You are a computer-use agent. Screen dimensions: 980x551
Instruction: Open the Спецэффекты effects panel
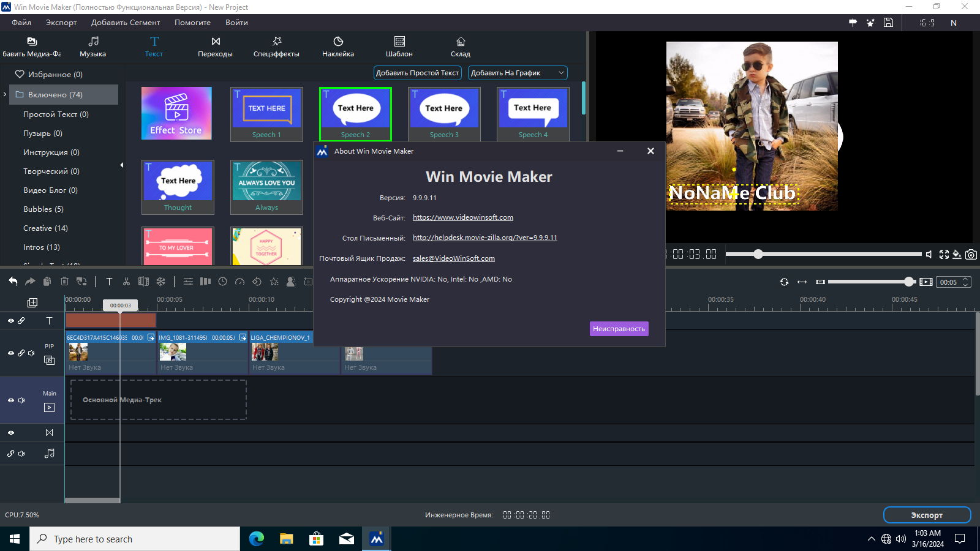pyautogui.click(x=276, y=47)
